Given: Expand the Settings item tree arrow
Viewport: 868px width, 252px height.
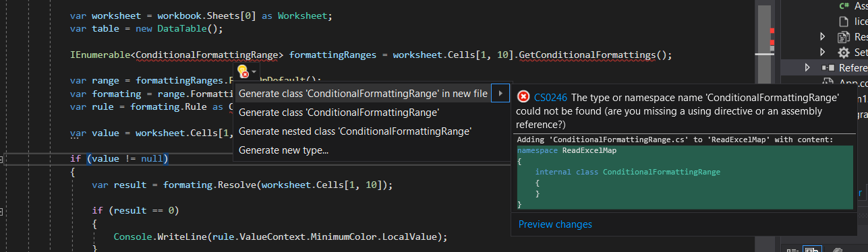Looking at the screenshot, I should 823,52.
